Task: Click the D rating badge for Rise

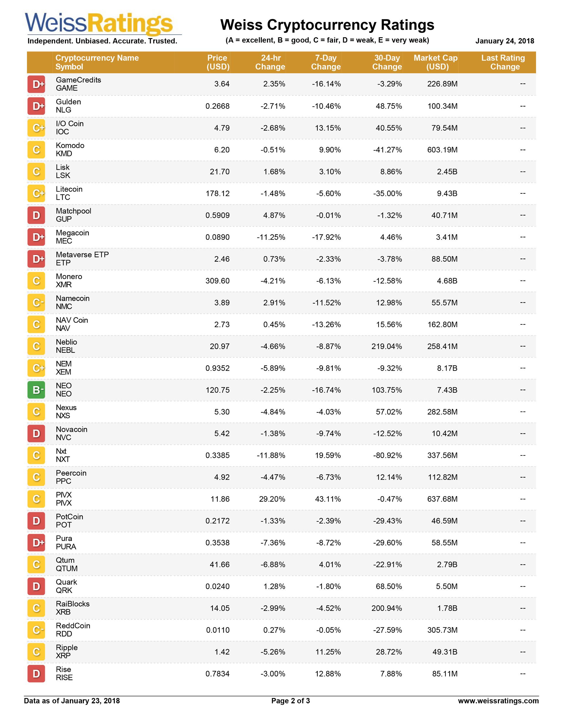Action: pos(36,674)
